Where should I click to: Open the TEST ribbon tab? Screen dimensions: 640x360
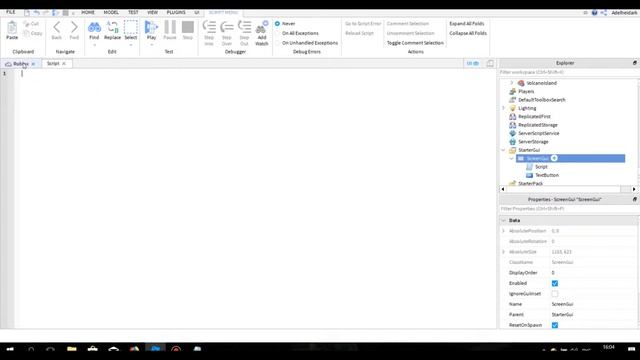click(x=133, y=12)
